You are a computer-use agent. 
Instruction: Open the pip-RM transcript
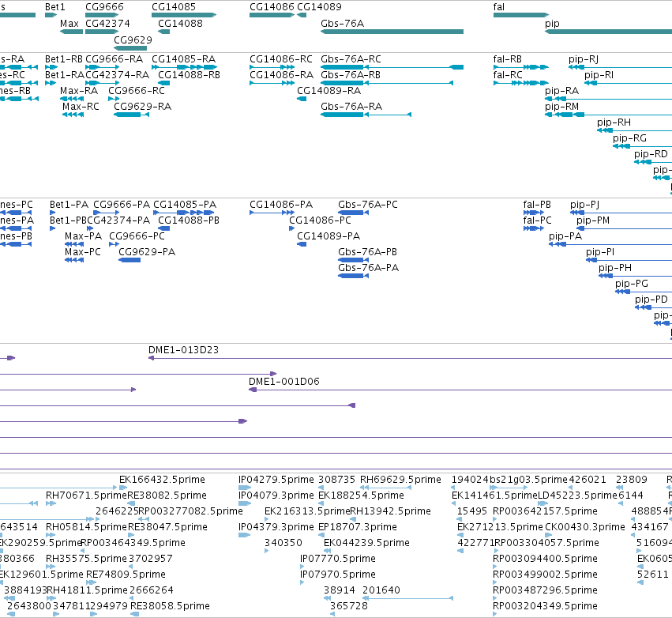click(x=609, y=115)
